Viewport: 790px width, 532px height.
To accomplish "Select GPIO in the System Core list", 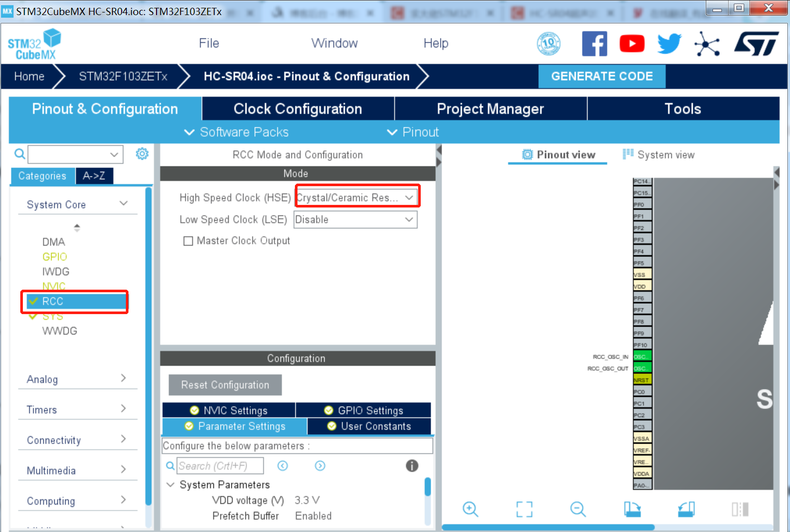I will pyautogui.click(x=55, y=257).
